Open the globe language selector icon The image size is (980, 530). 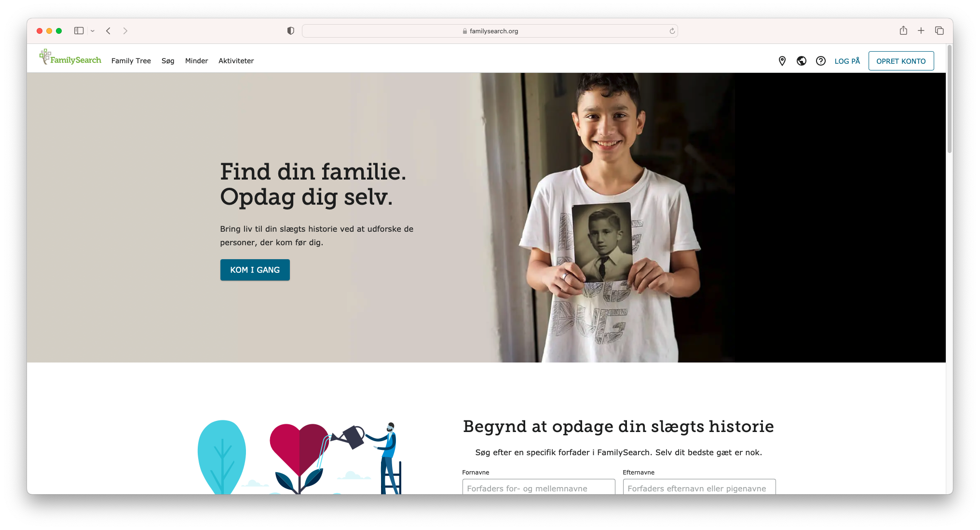(x=802, y=61)
